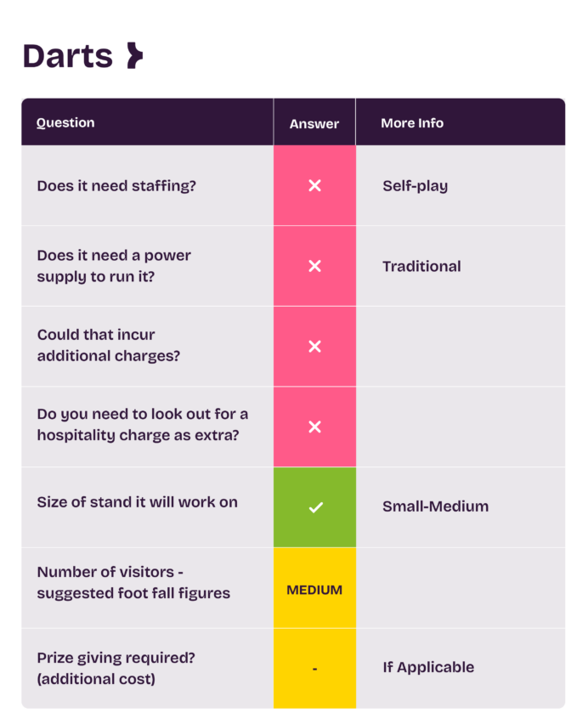Select the More Info column header
This screenshot has width=588, height=724.
click(x=412, y=122)
